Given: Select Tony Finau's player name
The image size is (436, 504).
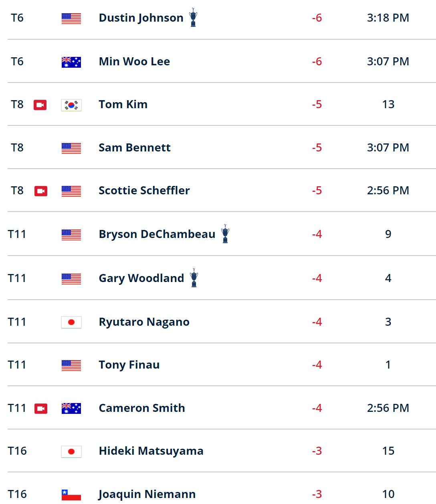Looking at the screenshot, I should click(x=129, y=365).
